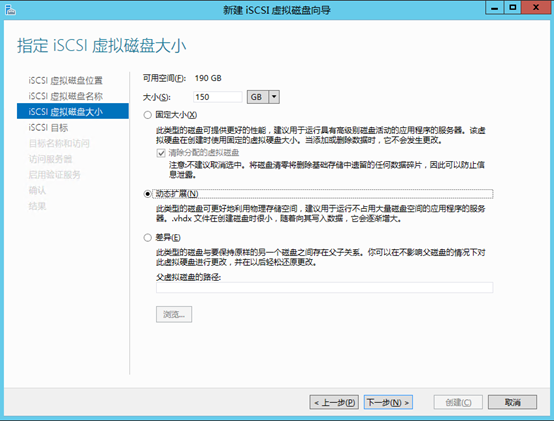Click the size input field showing 150
Screen dimensions: 554x421
218,97
